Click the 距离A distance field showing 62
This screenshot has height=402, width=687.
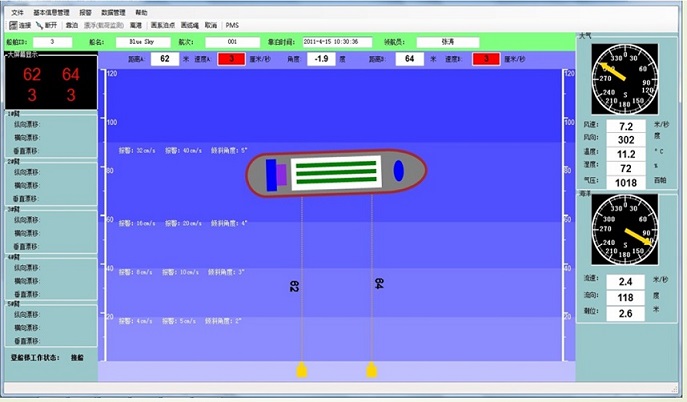164,59
